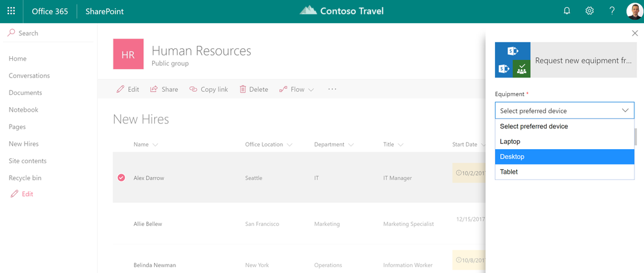Open the user profile picture
Screen dimensions: 644x273
pos(634,11)
